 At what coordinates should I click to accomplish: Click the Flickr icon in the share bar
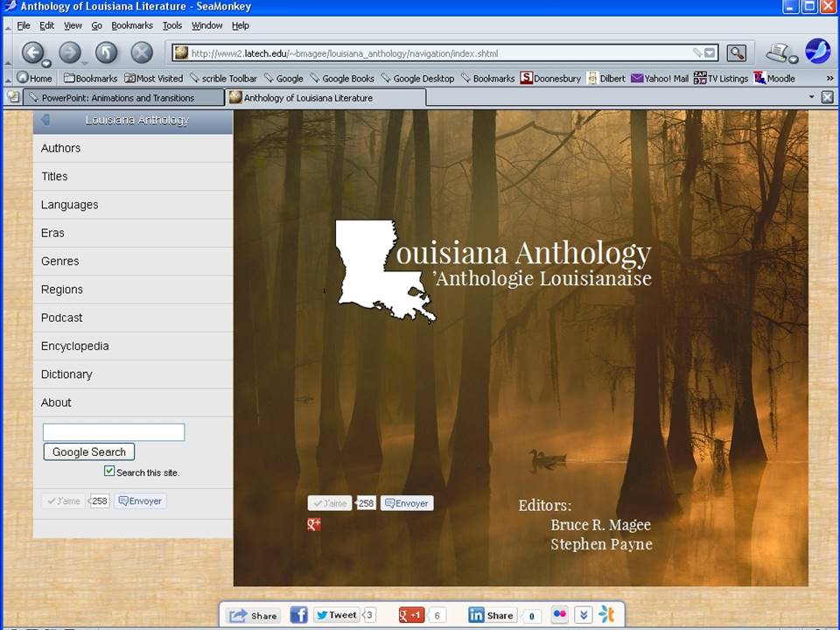559,615
